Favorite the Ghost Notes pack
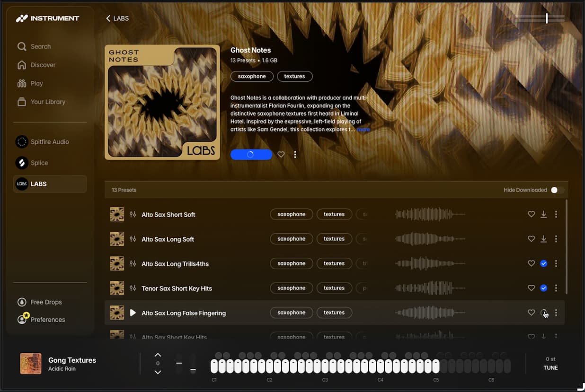 pyautogui.click(x=281, y=155)
